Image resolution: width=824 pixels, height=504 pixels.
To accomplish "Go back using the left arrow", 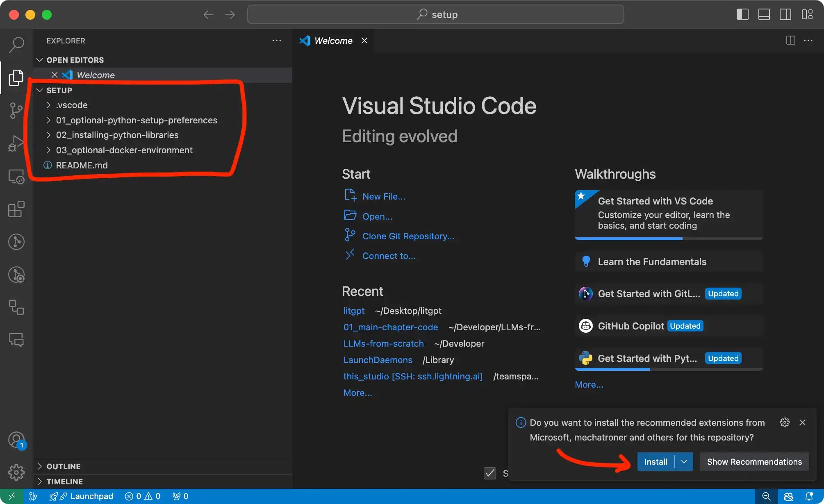I will click(208, 15).
